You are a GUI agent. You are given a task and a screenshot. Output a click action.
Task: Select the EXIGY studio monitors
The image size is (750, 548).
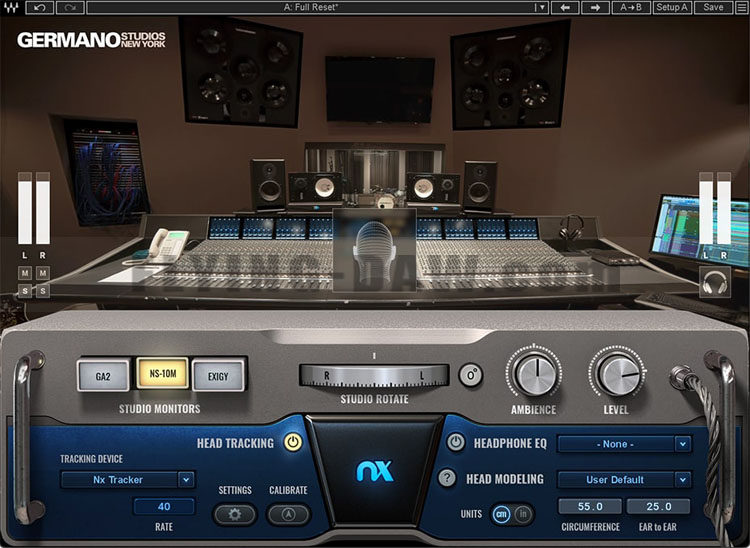point(218,376)
